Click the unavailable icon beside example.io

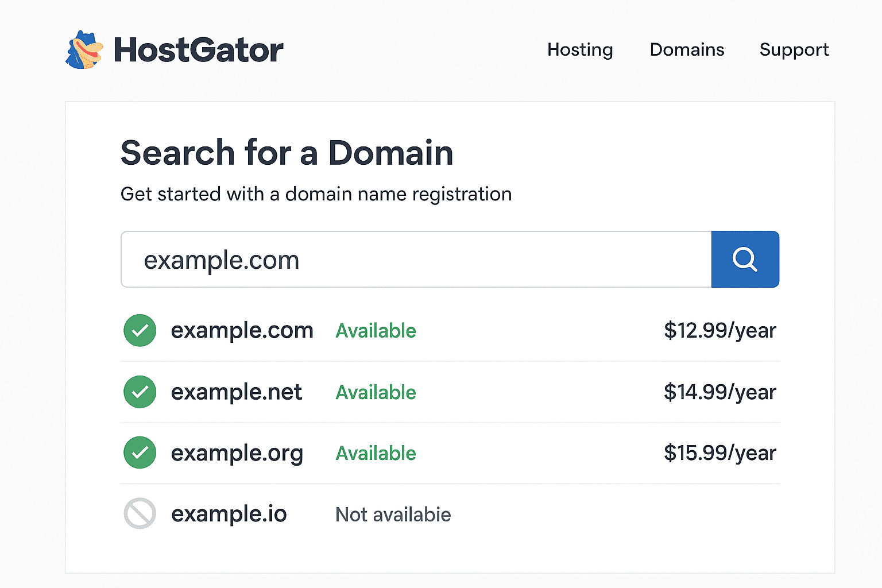pos(140,513)
